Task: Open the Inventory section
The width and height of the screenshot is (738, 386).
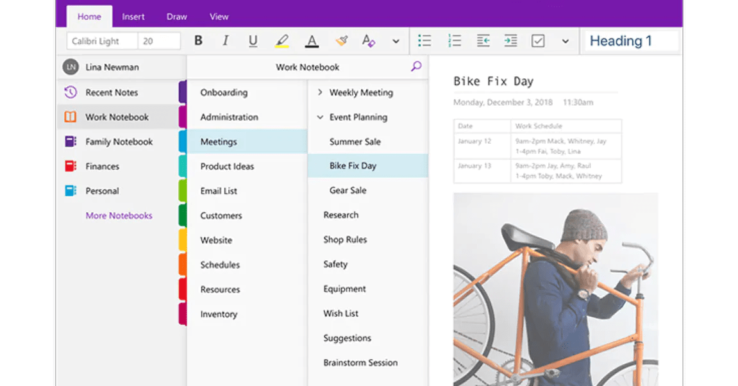Action: 247,314
